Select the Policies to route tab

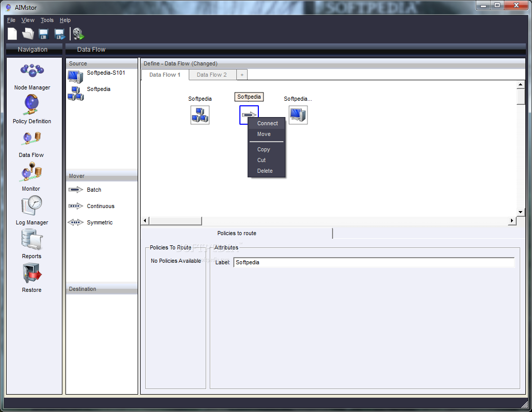tap(237, 233)
